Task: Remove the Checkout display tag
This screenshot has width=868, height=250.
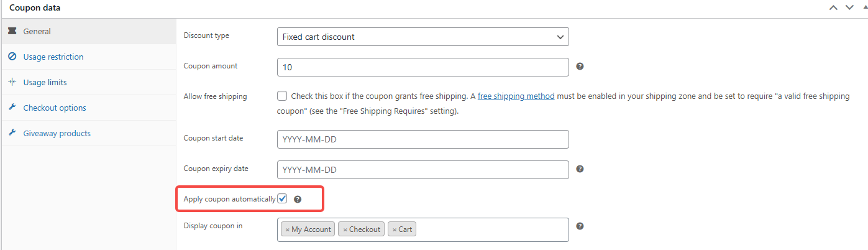Action: (345, 229)
